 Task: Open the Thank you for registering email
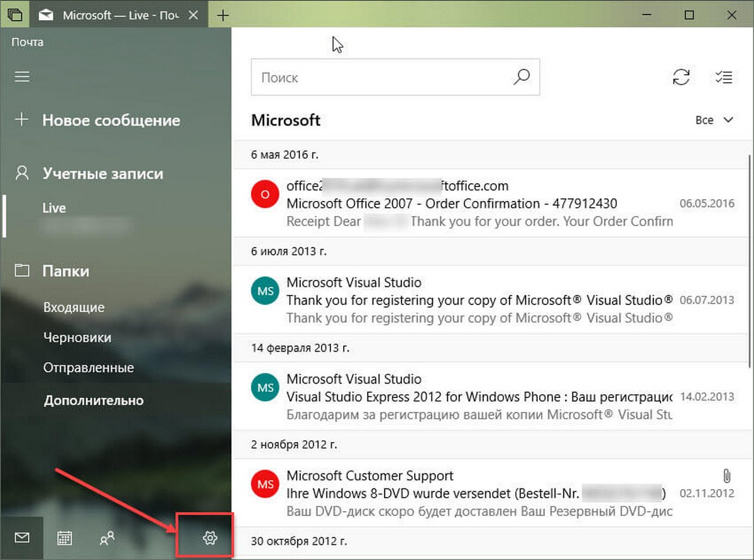[493, 300]
